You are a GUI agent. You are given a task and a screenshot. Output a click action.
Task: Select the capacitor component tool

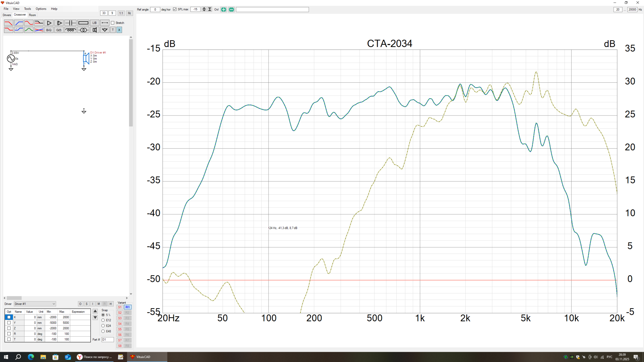[70, 23]
